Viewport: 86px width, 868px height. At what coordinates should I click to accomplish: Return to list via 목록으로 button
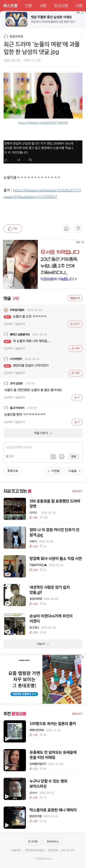pos(13,471)
